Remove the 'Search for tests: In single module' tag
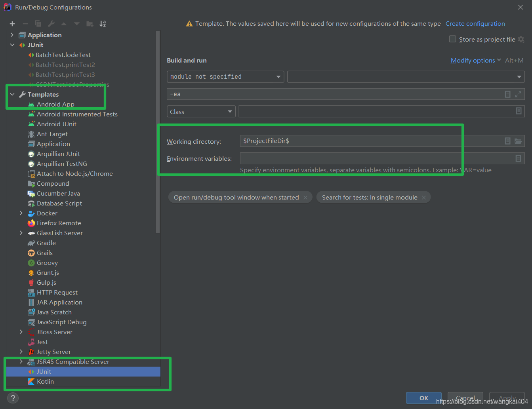The height and width of the screenshot is (409, 532). click(424, 198)
